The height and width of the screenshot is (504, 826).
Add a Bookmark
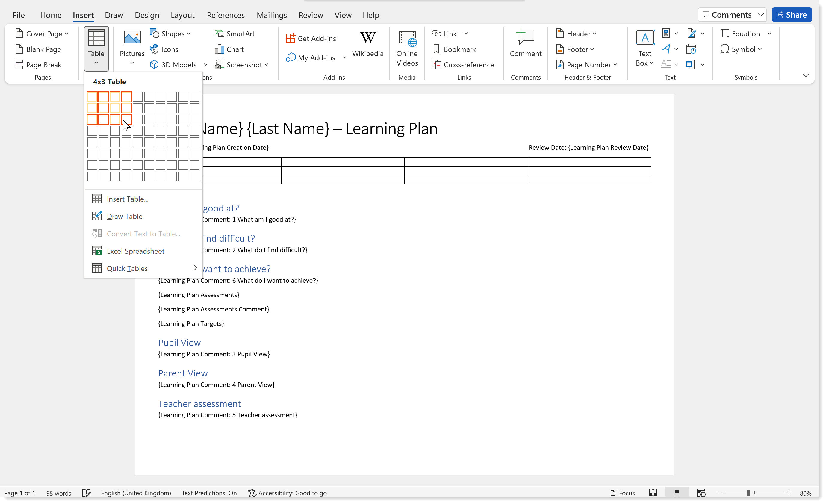click(454, 49)
